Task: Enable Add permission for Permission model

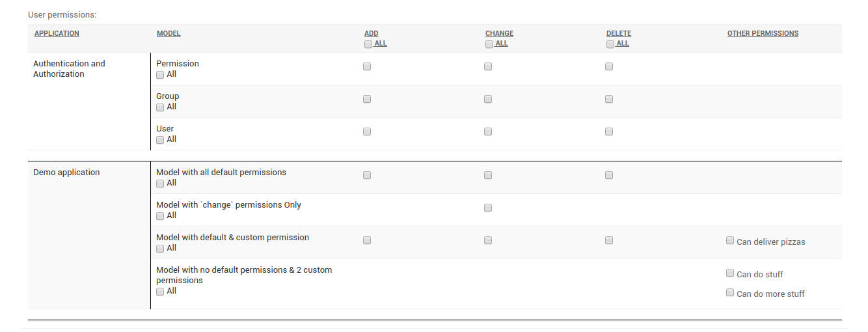Action: click(x=367, y=66)
